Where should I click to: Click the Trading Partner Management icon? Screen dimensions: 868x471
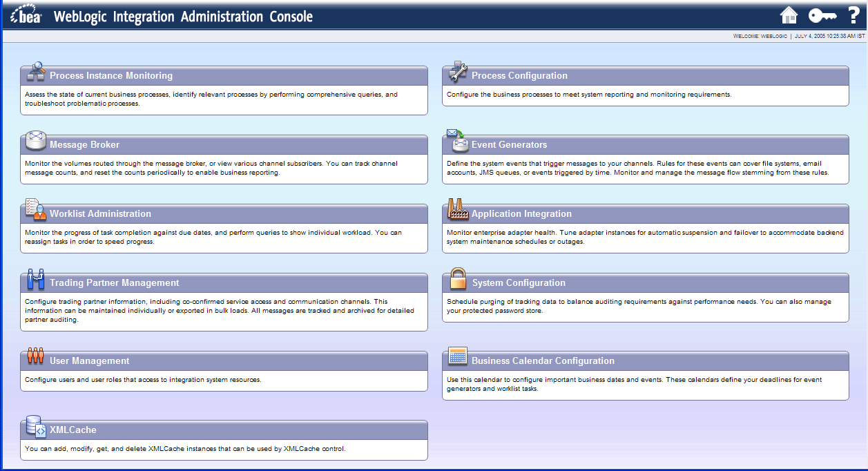36,279
